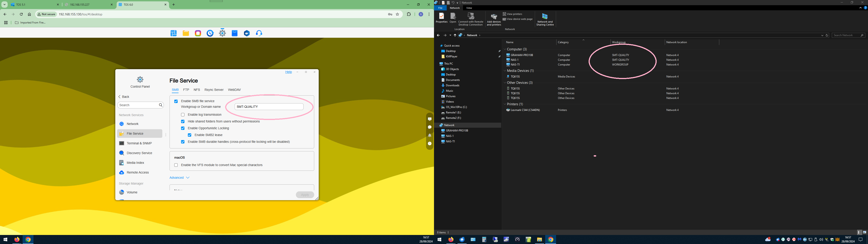Open the file manager folder icon in TOS dock
Screen dimensions: 868x244
click(186, 33)
